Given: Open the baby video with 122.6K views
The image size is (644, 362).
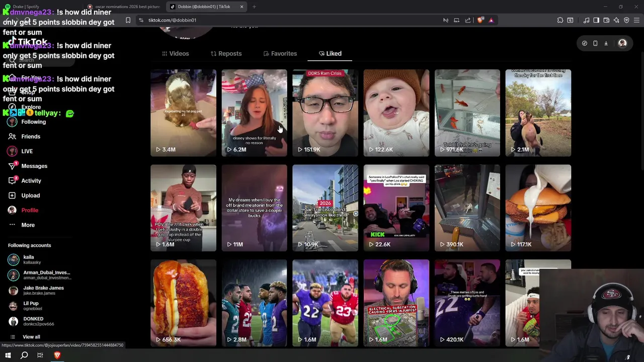Looking at the screenshot, I should [396, 113].
